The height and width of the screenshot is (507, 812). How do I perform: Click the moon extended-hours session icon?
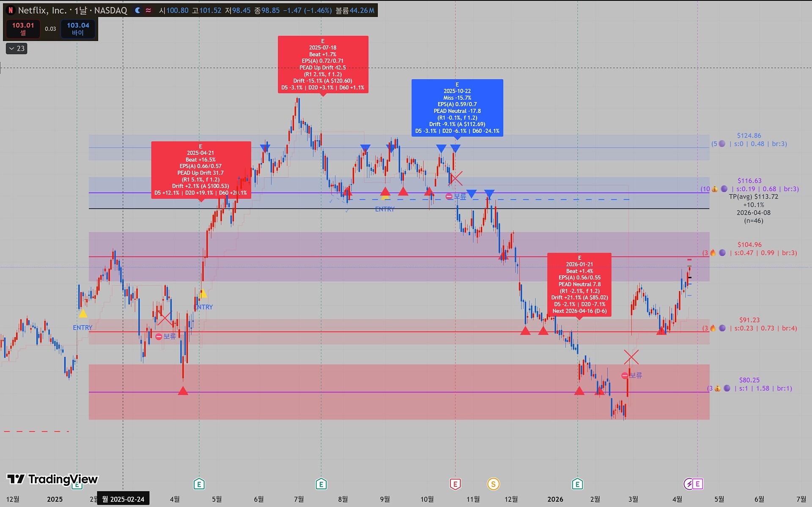pyautogui.click(x=137, y=10)
